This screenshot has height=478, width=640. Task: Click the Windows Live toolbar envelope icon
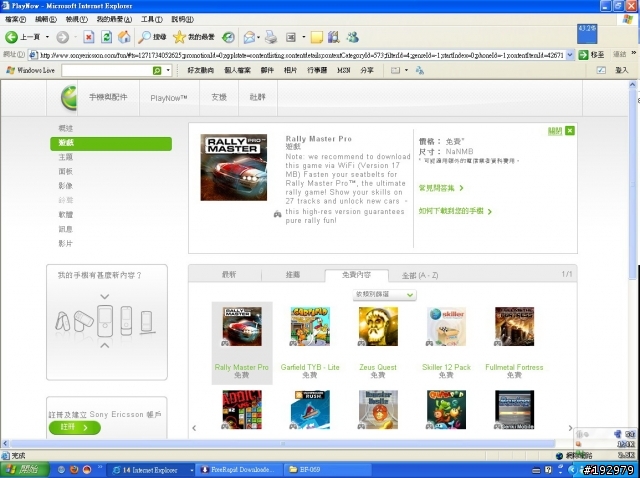[395, 71]
